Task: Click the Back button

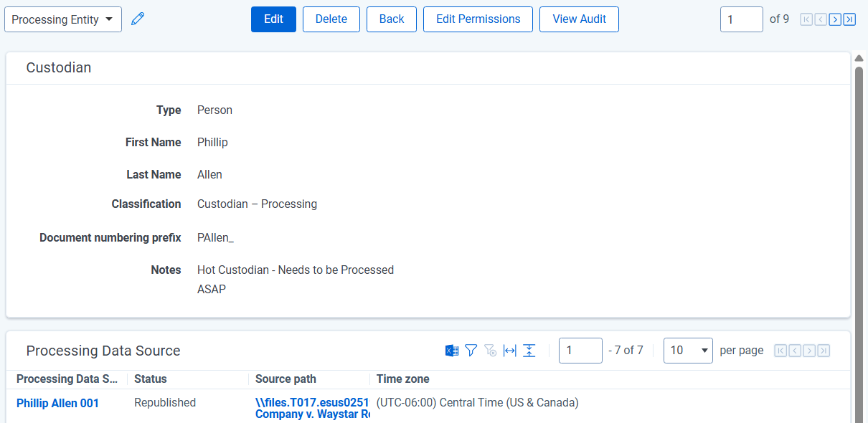Action: 392,19
